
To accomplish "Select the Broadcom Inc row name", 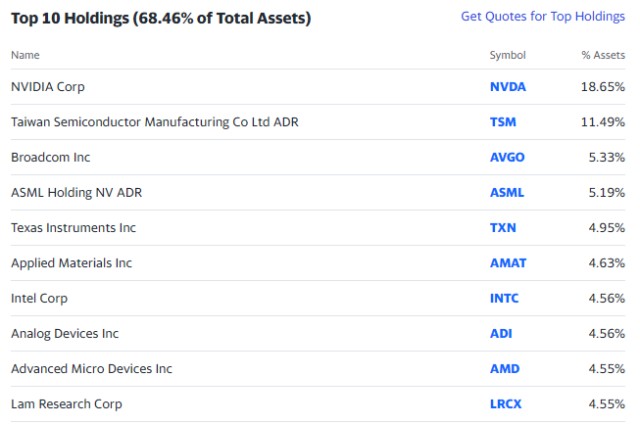I will (x=50, y=157).
